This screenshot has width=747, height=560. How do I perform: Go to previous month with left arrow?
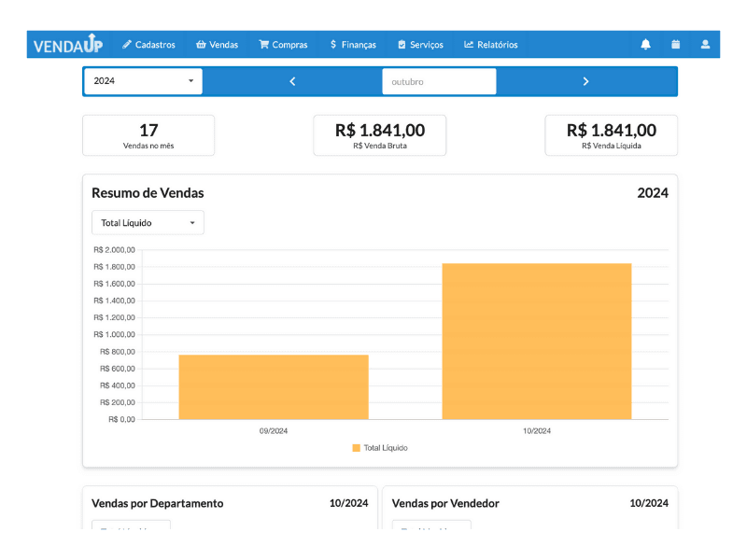click(292, 81)
